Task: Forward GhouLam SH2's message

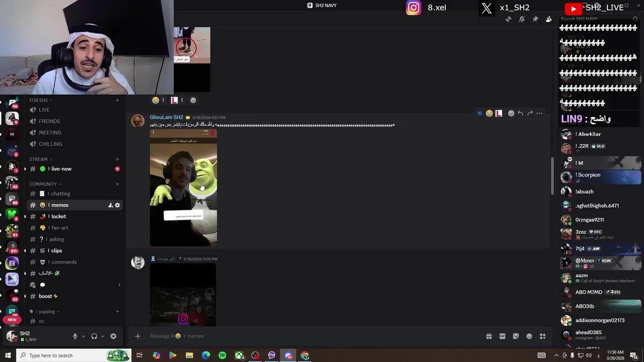Action: (530, 113)
